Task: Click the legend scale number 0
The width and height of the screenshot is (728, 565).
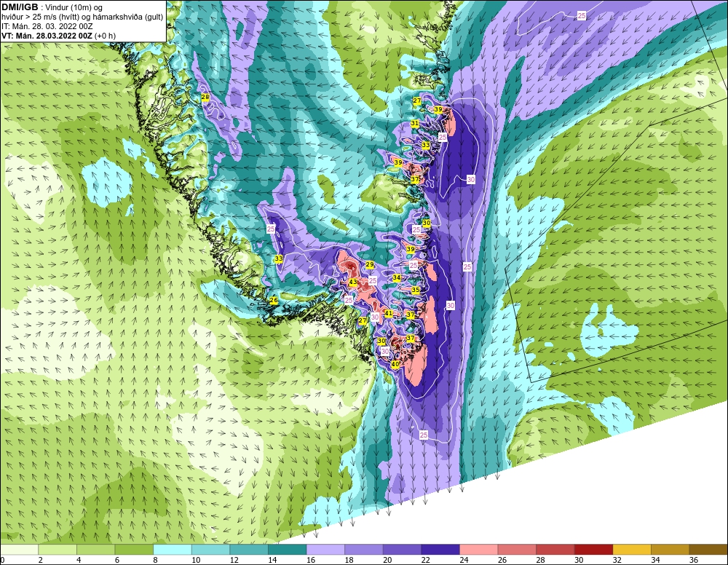Action: click(2, 561)
